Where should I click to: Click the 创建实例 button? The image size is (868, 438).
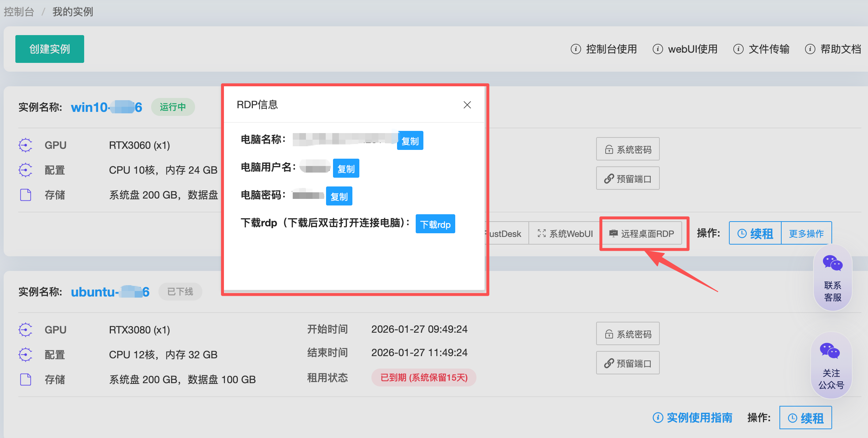click(x=50, y=49)
